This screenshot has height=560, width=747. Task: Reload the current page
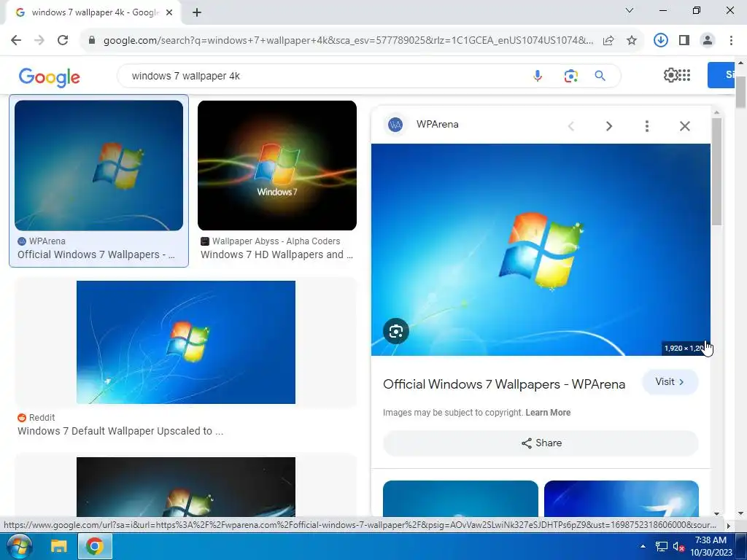point(63,40)
